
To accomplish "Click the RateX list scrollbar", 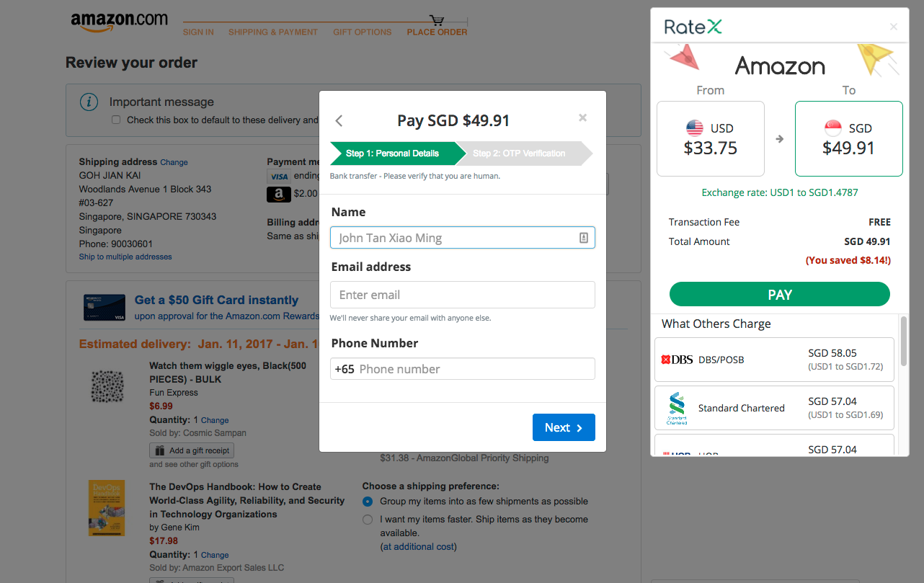I will click(x=904, y=340).
